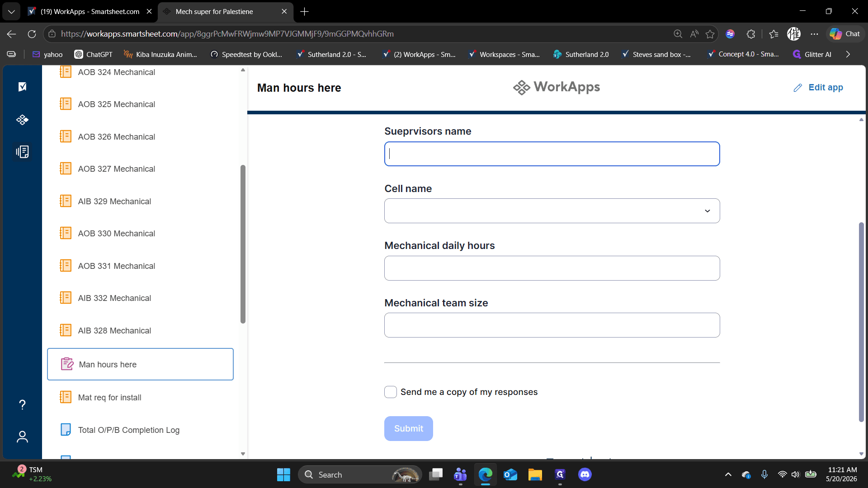This screenshot has height=488, width=868.
Task: Open the browser zoom magnifier icon
Action: (678, 34)
